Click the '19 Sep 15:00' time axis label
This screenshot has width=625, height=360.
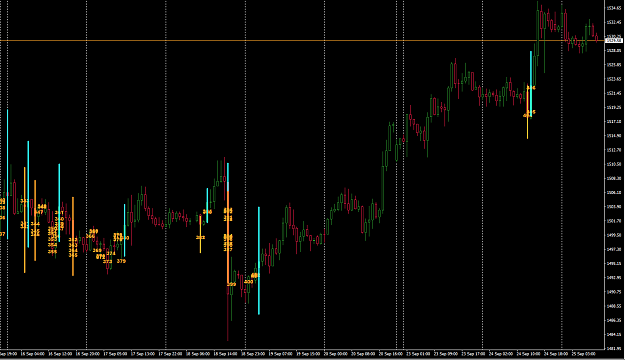(x=308, y=354)
